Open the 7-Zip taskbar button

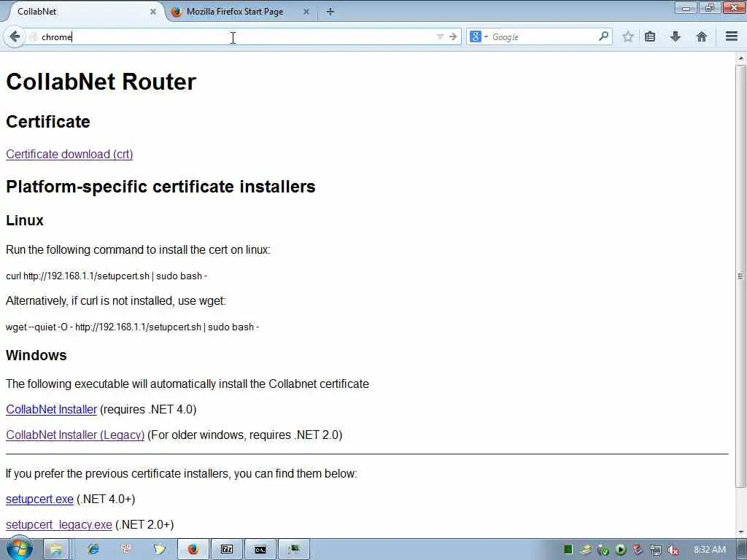(227, 550)
